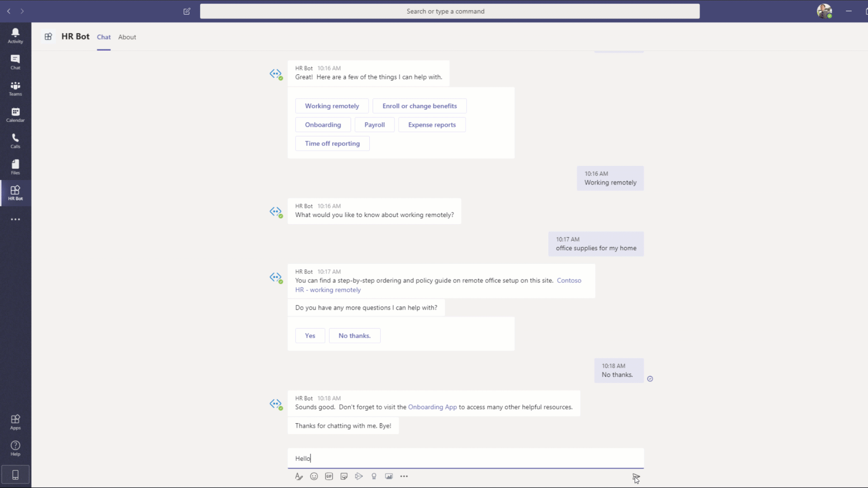Open the About tab in HR Bot

tap(127, 37)
